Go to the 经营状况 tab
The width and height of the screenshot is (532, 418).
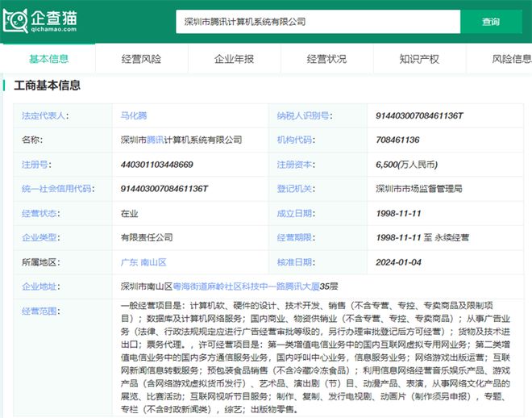[x=326, y=59]
